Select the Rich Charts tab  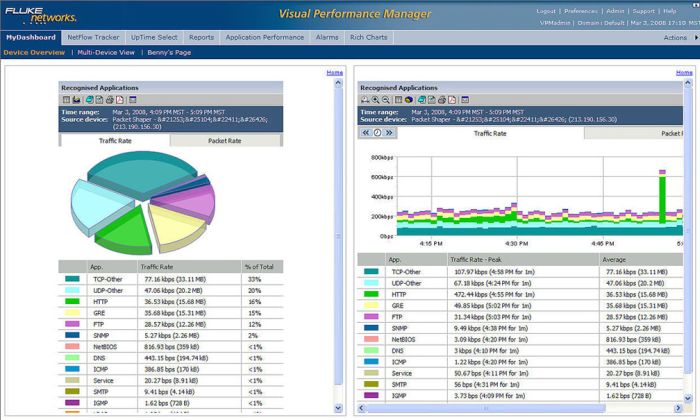pyautogui.click(x=368, y=37)
